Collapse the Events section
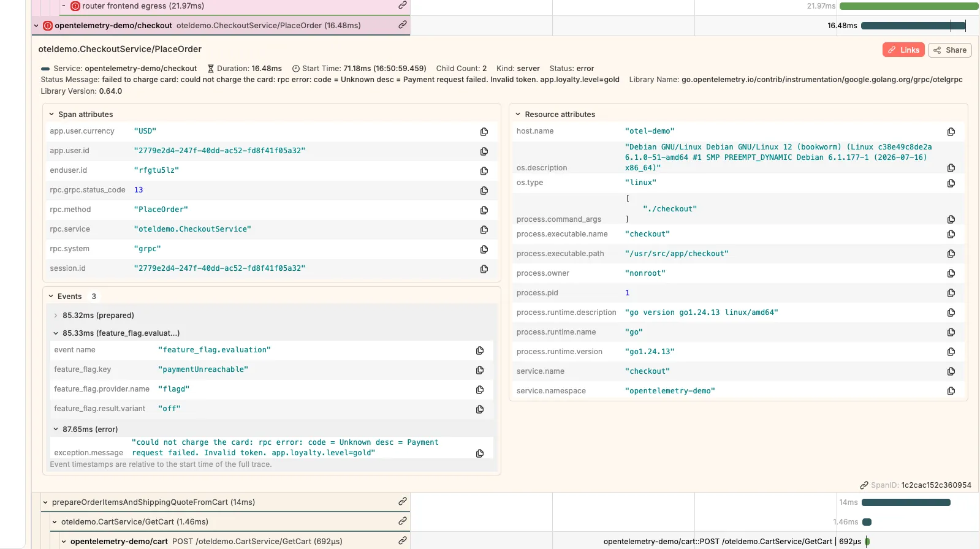This screenshot has height=549, width=980. [x=51, y=297]
